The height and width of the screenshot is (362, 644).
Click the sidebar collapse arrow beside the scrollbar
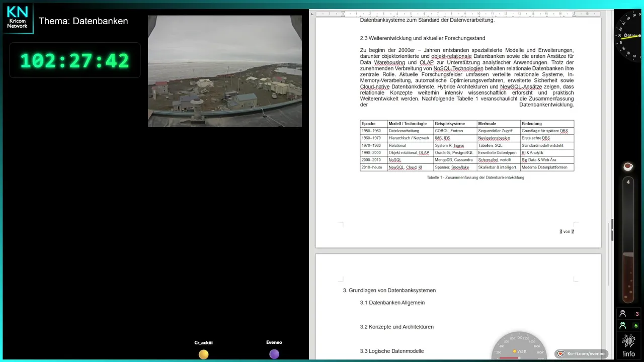tap(612, 231)
